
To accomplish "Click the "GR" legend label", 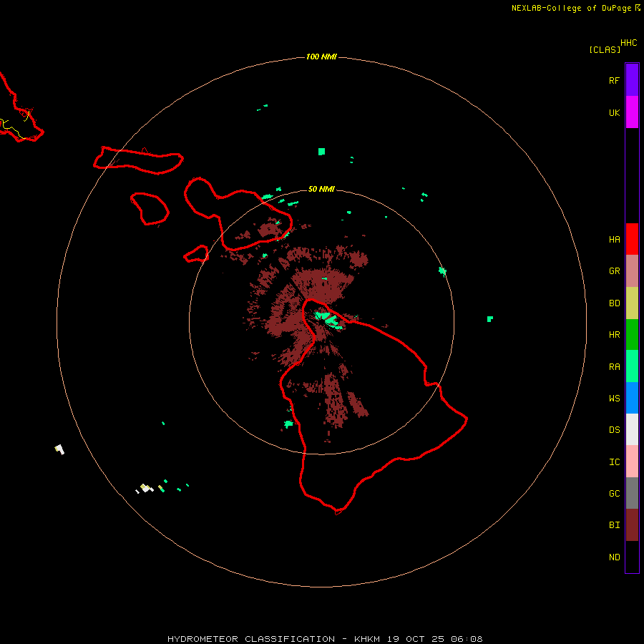I will click(x=615, y=271).
